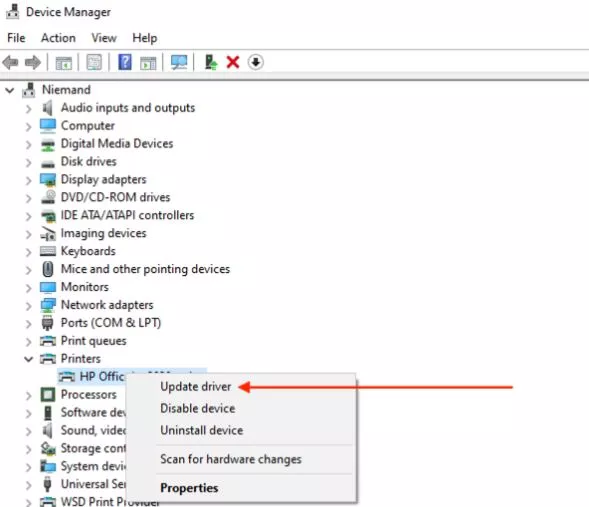The image size is (589, 507).
Task: Click the Disk drives icon
Action: pyautogui.click(x=48, y=163)
